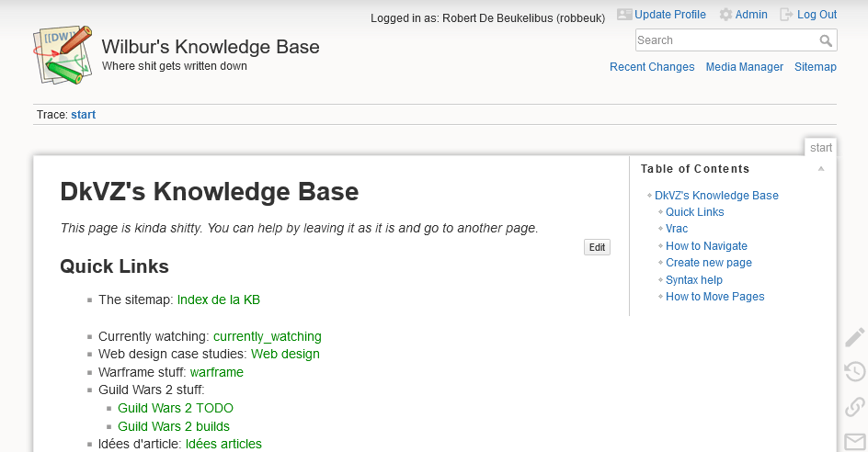Image resolution: width=868 pixels, height=452 pixels.
Task: Focus the Search input field
Action: pos(725,40)
